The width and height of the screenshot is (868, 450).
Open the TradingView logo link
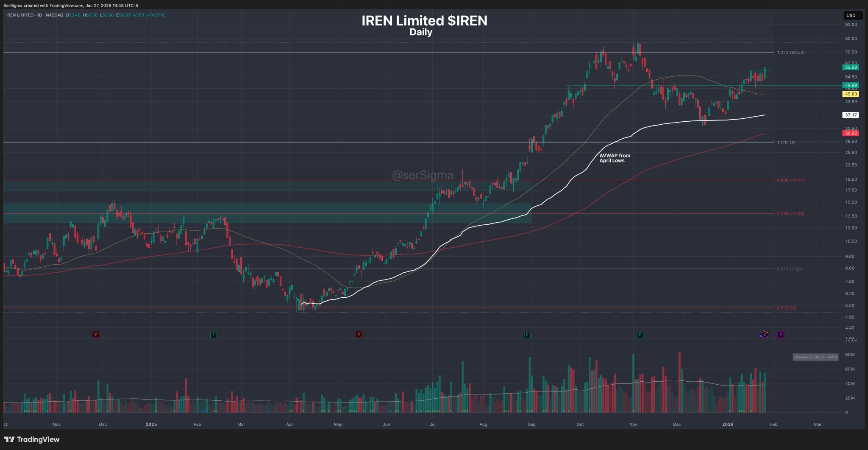tap(32, 439)
